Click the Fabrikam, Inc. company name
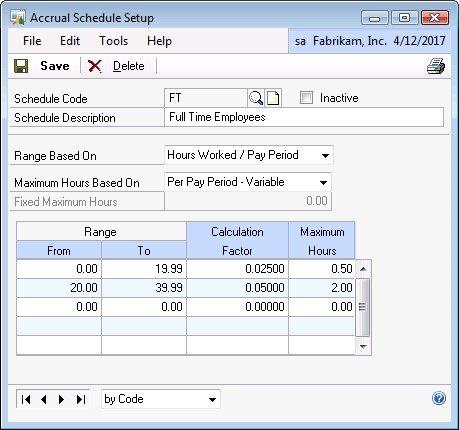The width and height of the screenshot is (459, 430). pyautogui.click(x=350, y=41)
